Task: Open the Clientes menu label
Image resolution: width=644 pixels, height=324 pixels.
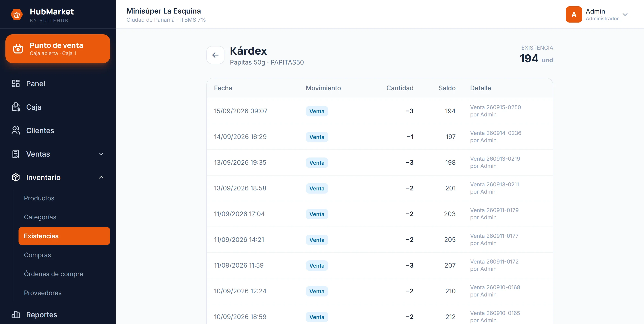Action: coord(40,130)
